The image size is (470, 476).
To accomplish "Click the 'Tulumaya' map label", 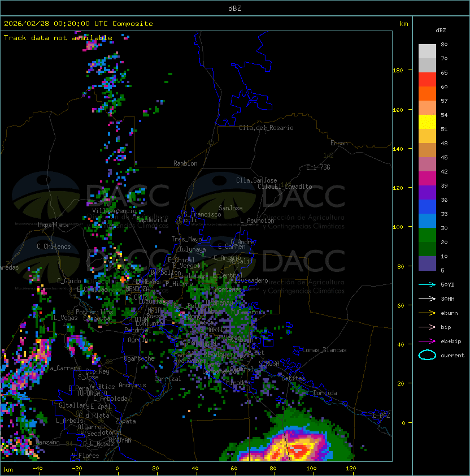I will coord(193,249).
